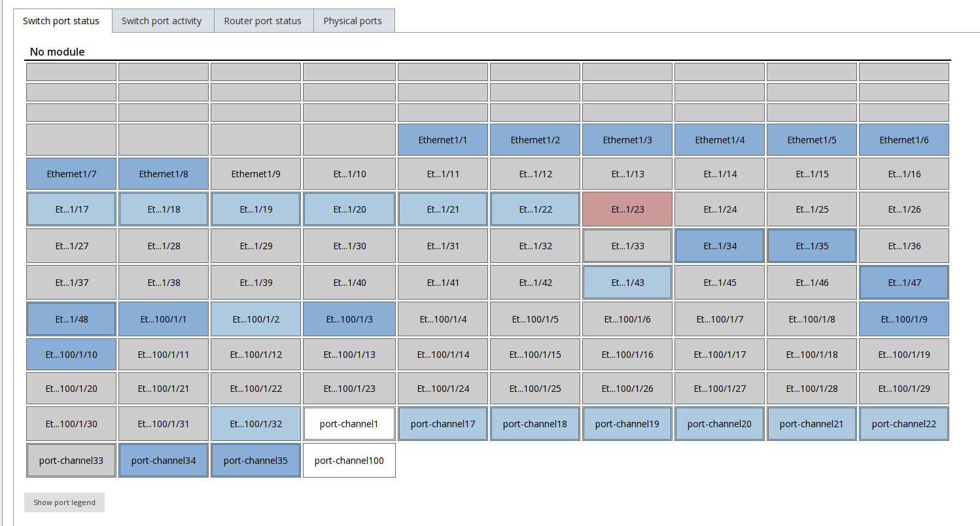Select port-channel17
This screenshot has width=980, height=526.
pyautogui.click(x=443, y=424)
